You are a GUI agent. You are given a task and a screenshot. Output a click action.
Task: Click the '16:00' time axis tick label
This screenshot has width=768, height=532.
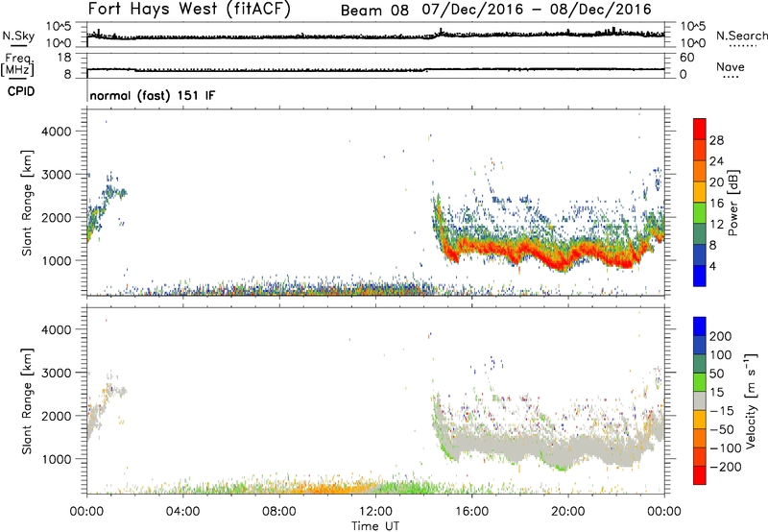471,512
